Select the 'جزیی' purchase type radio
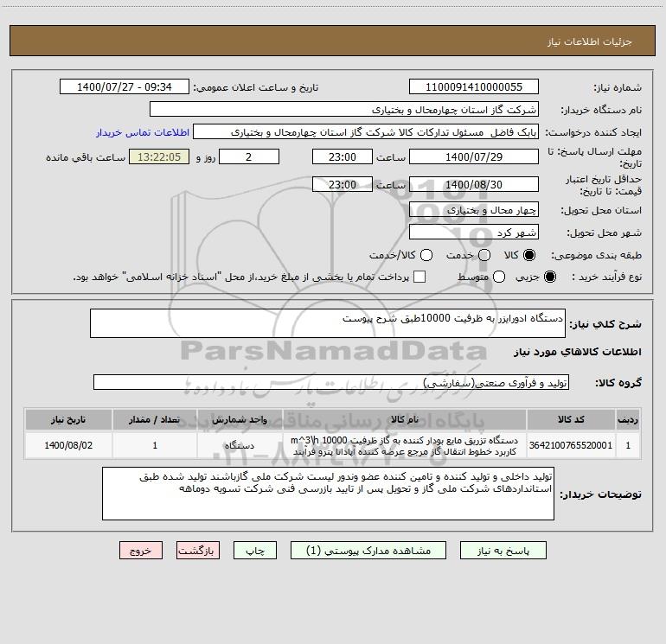 [x=549, y=277]
